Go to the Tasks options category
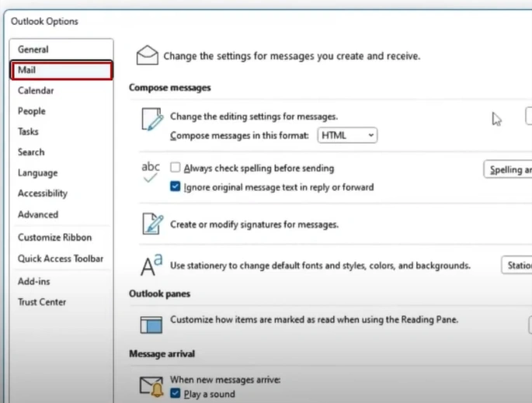 click(x=61, y=132)
